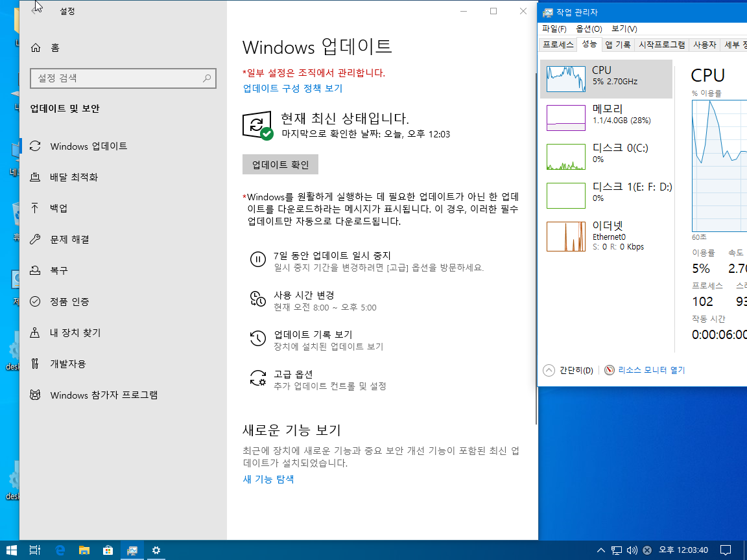Open the notification action center

[x=726, y=550]
